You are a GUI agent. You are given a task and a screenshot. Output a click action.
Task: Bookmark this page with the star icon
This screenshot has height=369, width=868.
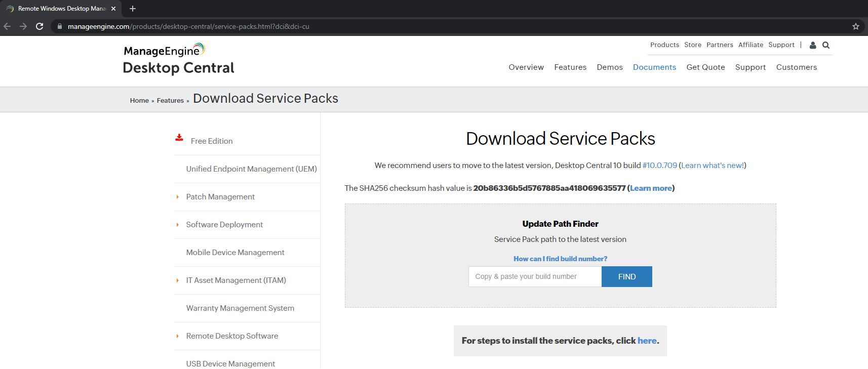(x=856, y=26)
